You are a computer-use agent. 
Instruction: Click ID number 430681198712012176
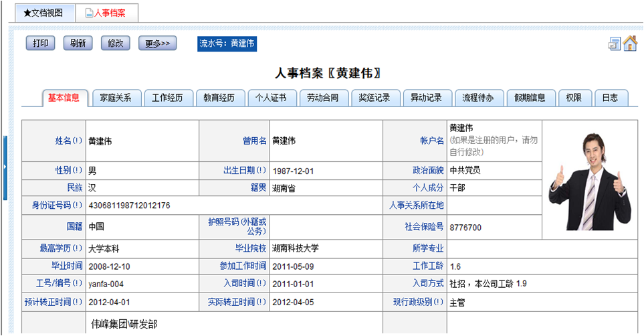pyautogui.click(x=129, y=205)
